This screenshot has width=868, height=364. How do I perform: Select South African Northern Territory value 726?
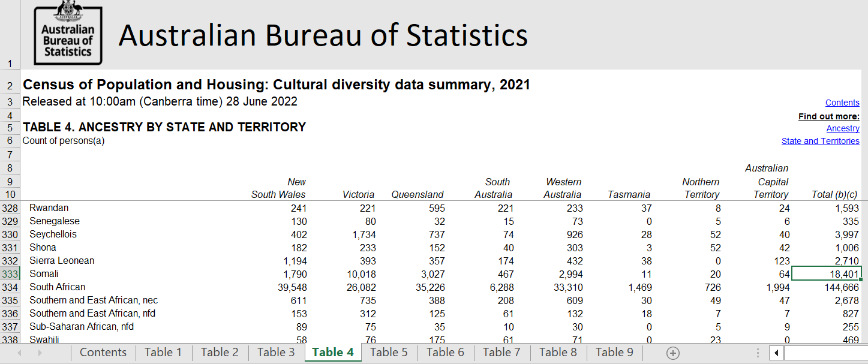[x=713, y=287]
